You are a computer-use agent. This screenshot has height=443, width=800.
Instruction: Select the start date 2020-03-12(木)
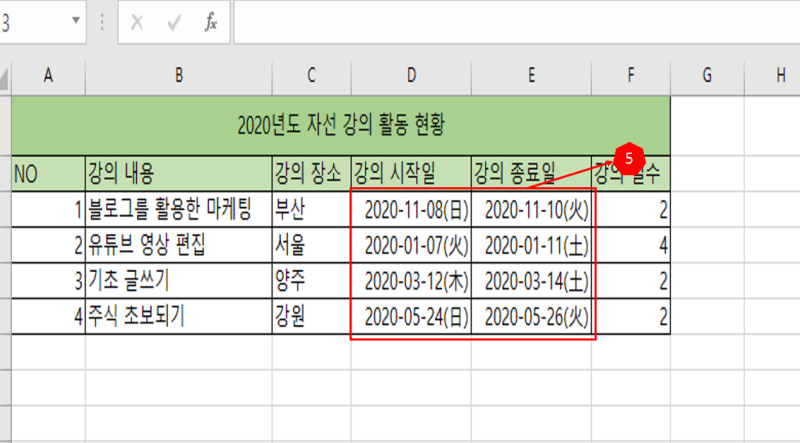411,281
